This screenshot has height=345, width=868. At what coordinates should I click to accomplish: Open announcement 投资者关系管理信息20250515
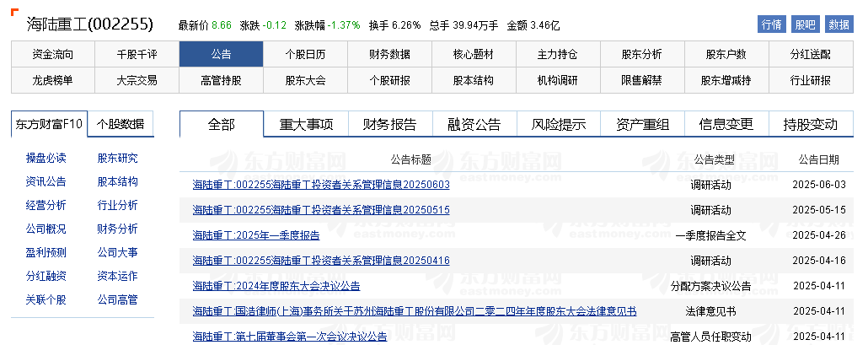click(x=321, y=210)
